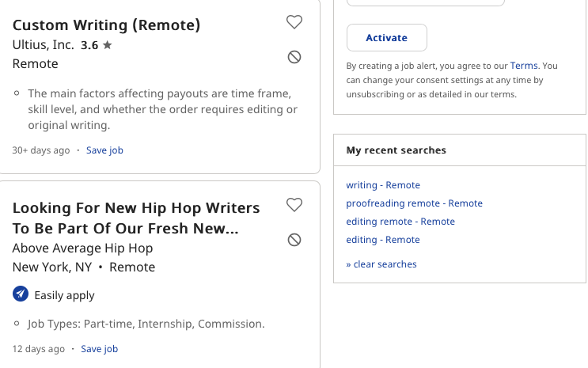This screenshot has width=588, height=368.
Task: Click Ultius, Inc. company name
Action: point(43,44)
